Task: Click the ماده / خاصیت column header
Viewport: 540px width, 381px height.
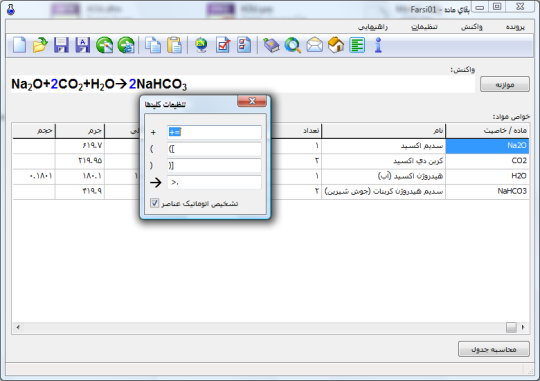Action: coord(487,131)
